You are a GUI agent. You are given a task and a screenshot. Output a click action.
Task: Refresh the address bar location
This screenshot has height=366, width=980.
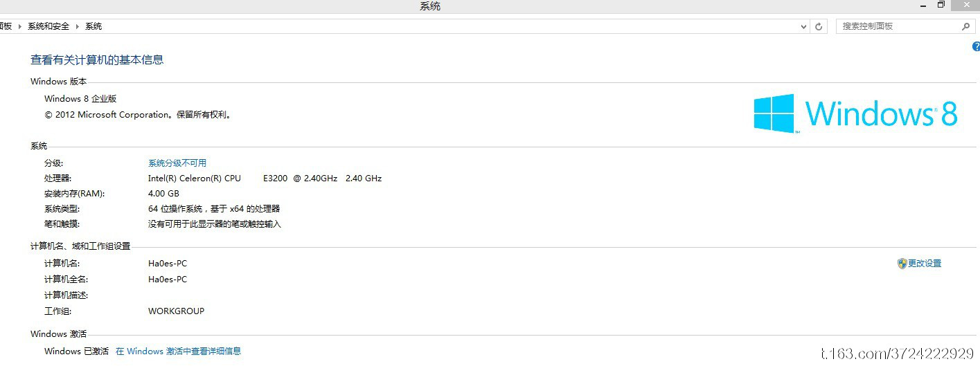(819, 26)
